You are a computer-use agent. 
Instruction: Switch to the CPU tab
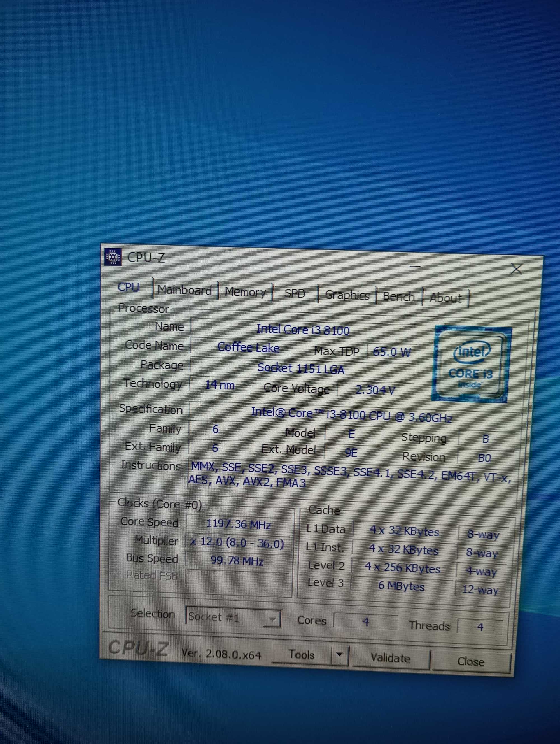(128, 288)
